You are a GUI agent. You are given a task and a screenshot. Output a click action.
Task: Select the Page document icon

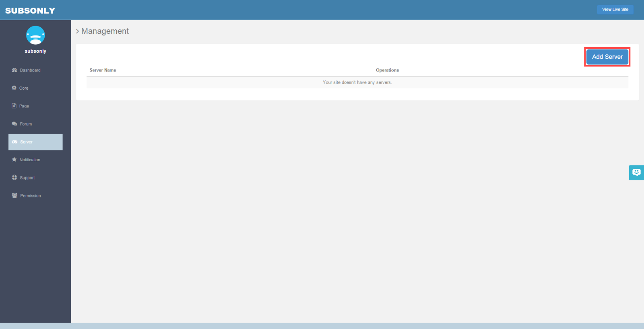coord(14,106)
